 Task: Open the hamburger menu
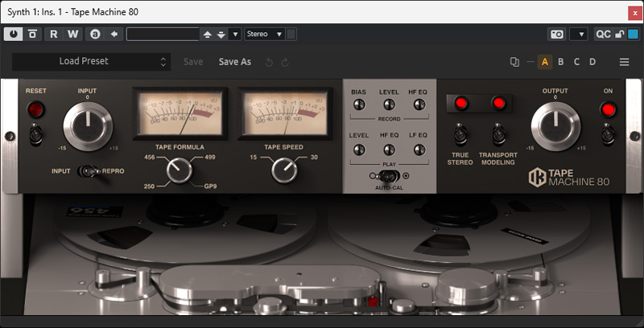625,63
